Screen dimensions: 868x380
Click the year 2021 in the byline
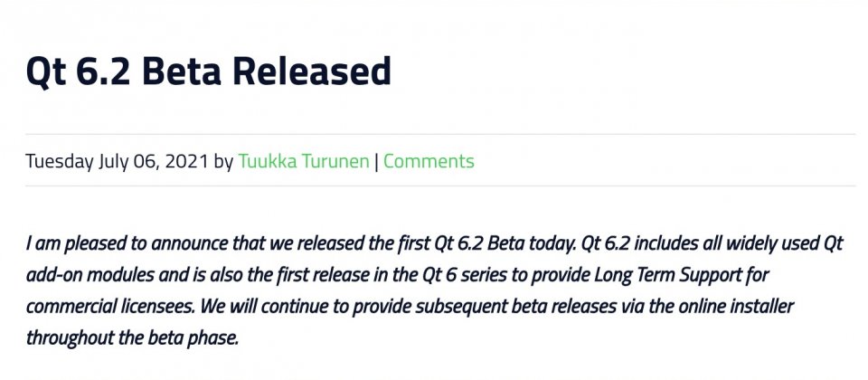point(186,161)
